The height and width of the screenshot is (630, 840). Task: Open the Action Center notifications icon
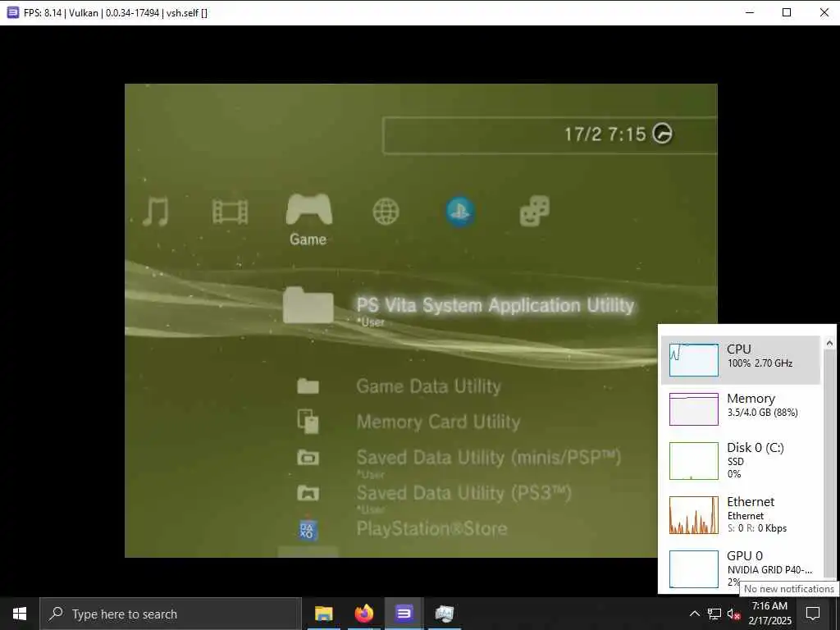coord(813,614)
